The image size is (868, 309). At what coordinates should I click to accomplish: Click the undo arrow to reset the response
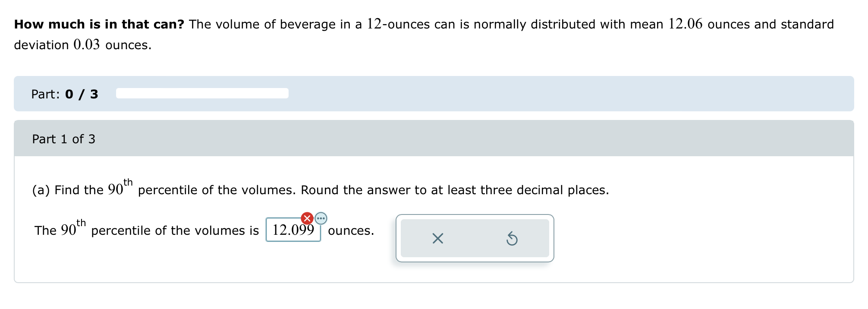[x=512, y=239]
